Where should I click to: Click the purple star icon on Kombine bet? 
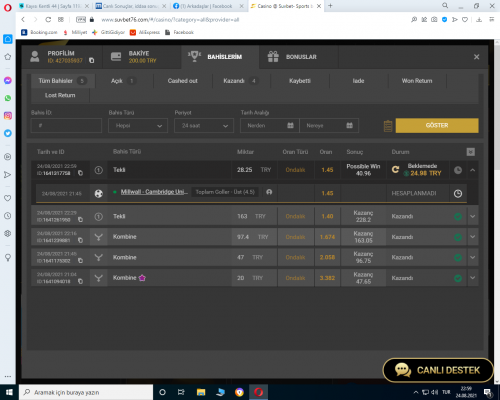point(142,278)
